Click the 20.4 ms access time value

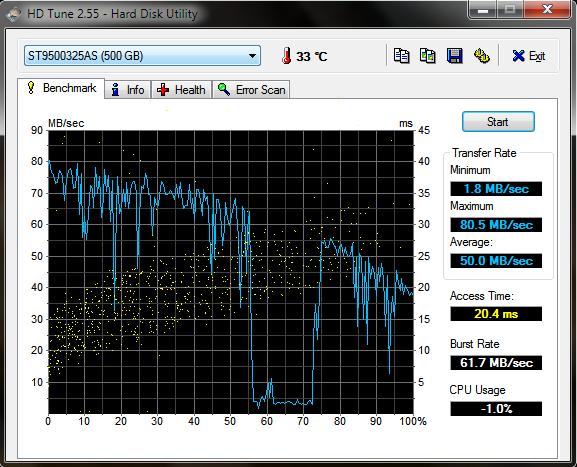(x=496, y=314)
